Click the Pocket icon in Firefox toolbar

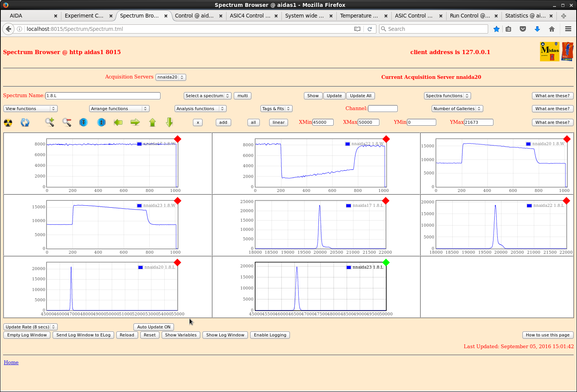(523, 29)
